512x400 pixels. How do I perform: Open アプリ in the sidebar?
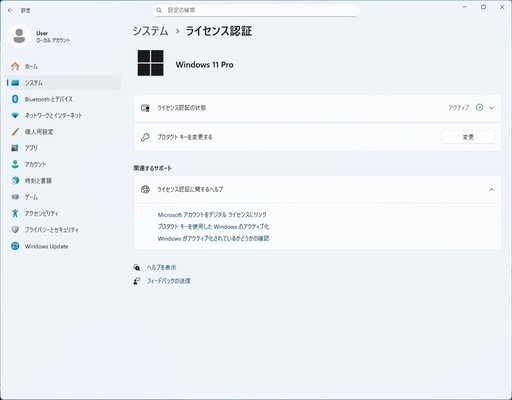coord(64,148)
